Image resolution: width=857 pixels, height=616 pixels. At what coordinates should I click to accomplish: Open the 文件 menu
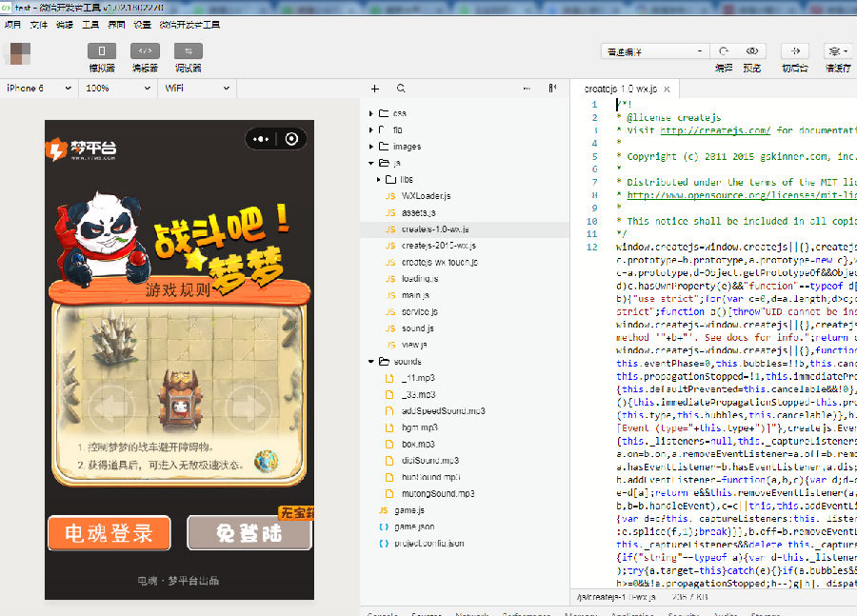pyautogui.click(x=38, y=25)
